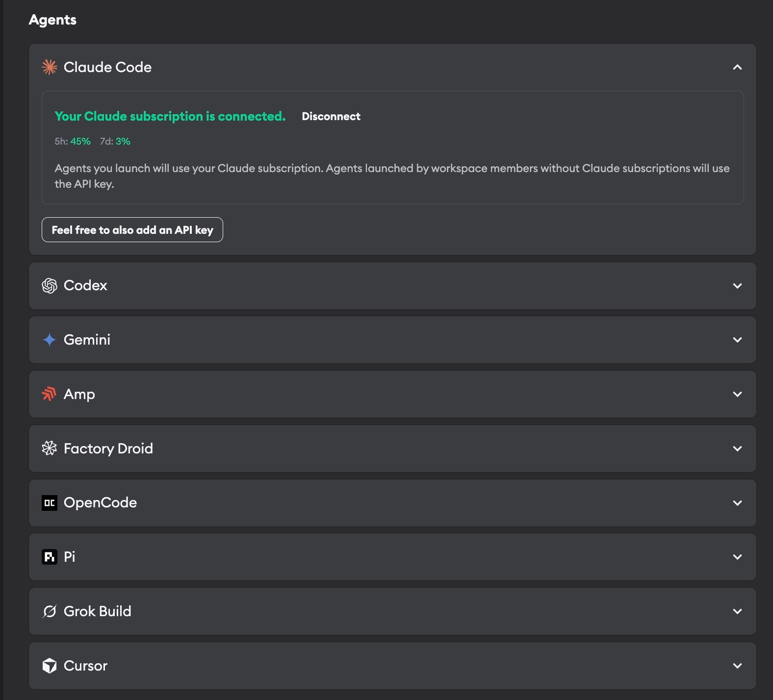Click the Claude Code title text

107,67
